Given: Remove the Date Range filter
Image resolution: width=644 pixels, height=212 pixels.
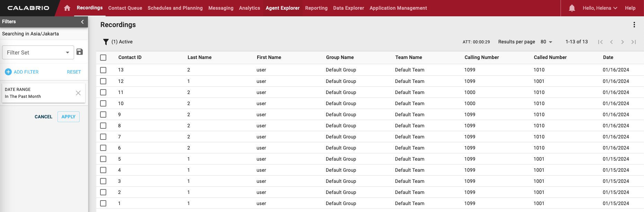Looking at the screenshot, I should (78, 93).
